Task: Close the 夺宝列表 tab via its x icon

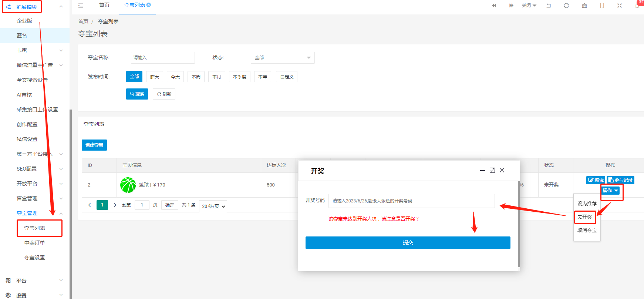Action: (149, 5)
